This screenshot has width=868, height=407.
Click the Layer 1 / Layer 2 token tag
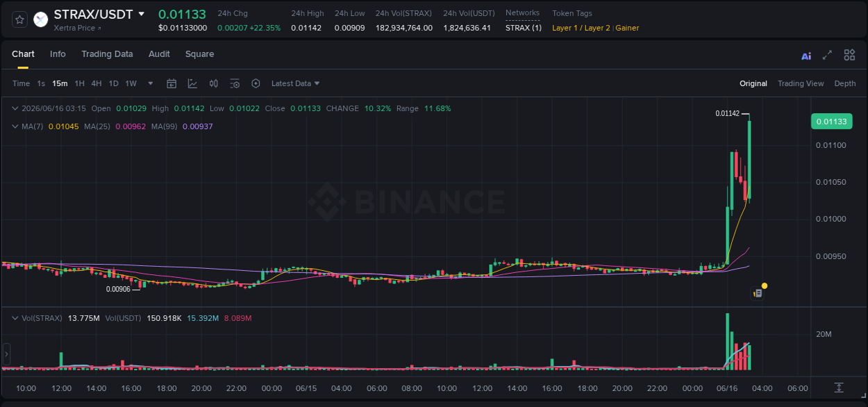[x=581, y=28]
